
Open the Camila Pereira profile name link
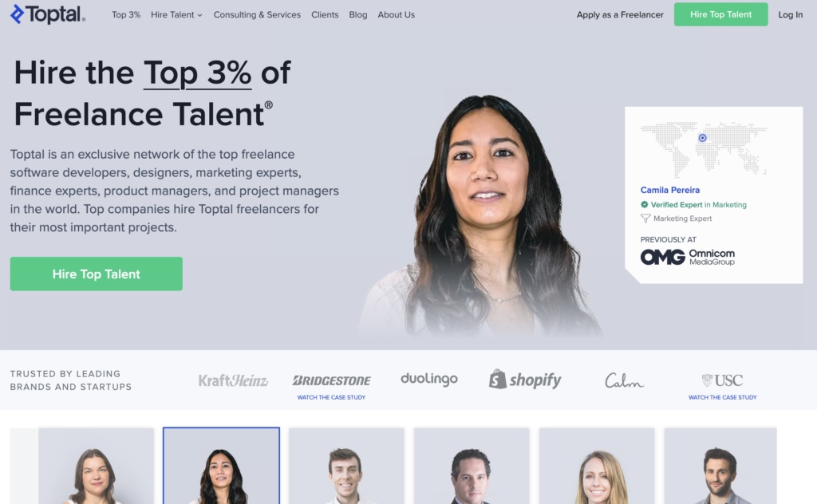tap(670, 190)
